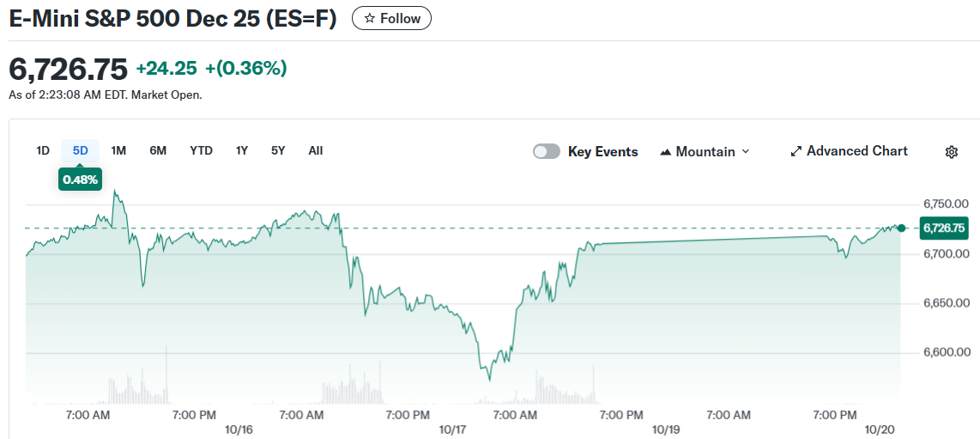Click the expand arrows icon beside Advanced Chart

pyautogui.click(x=795, y=151)
